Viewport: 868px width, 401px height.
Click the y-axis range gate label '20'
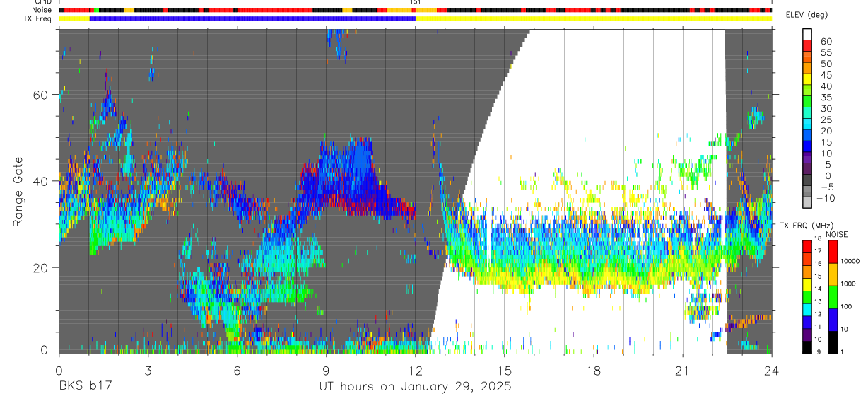tap(40, 267)
